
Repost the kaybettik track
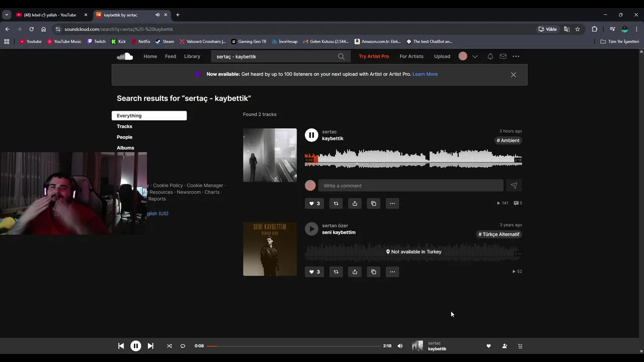point(336,203)
